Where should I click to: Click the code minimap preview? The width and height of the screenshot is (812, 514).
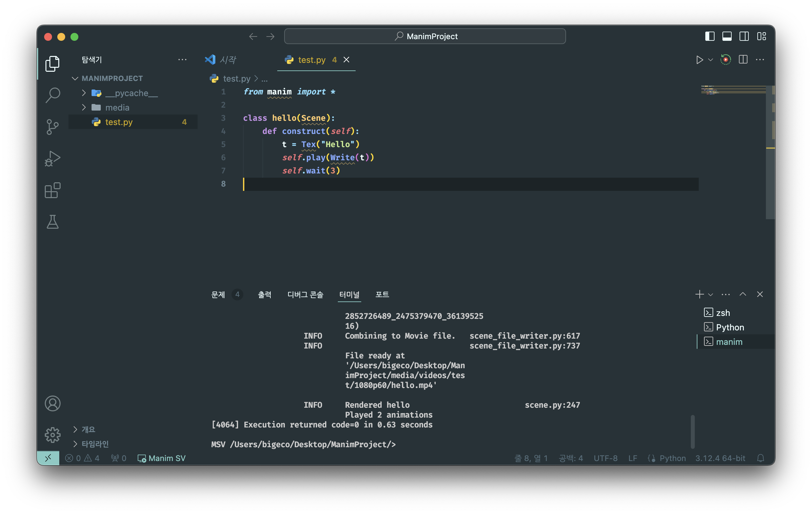pyautogui.click(x=733, y=90)
